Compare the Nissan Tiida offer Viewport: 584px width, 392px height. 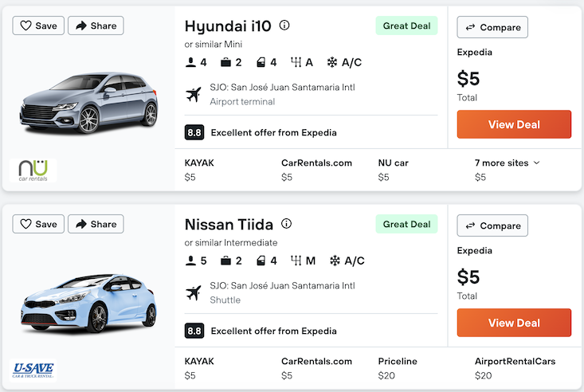pyautogui.click(x=492, y=225)
